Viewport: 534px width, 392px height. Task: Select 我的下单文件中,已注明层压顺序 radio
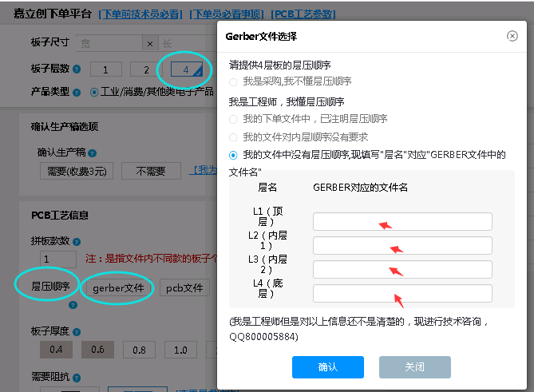tap(233, 119)
